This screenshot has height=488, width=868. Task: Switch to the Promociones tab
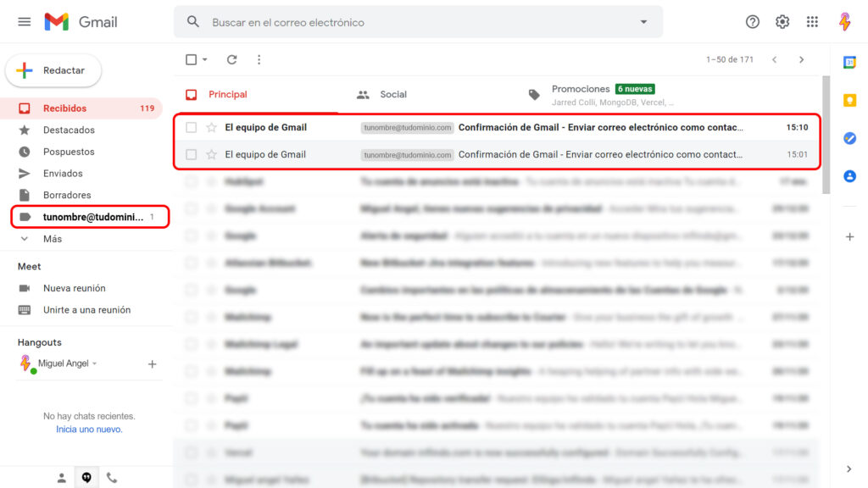(x=601, y=95)
